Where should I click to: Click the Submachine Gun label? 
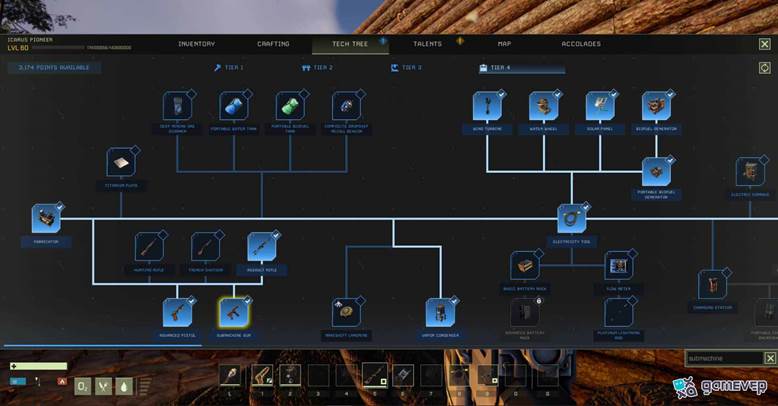(234, 336)
